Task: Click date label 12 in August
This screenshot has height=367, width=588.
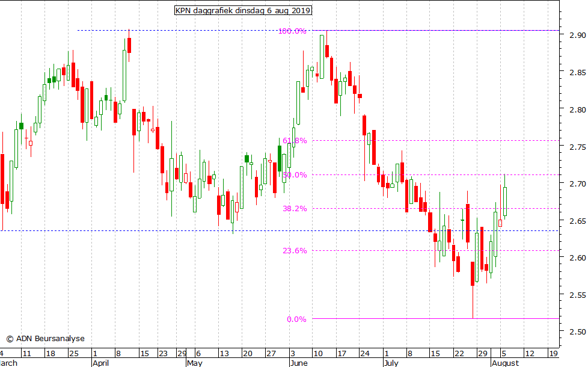Action: pos(529,354)
